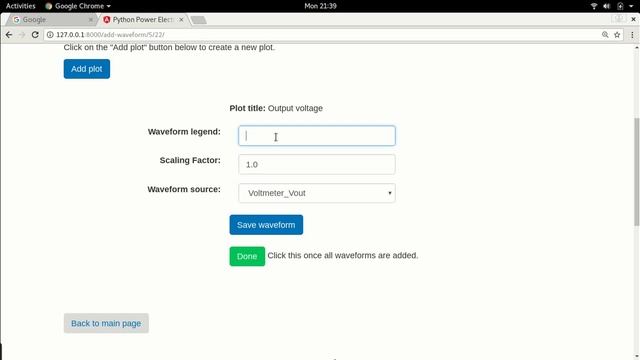The width and height of the screenshot is (640, 360).
Task: Expand the system menu arrow in top bar
Action: coord(631,6)
